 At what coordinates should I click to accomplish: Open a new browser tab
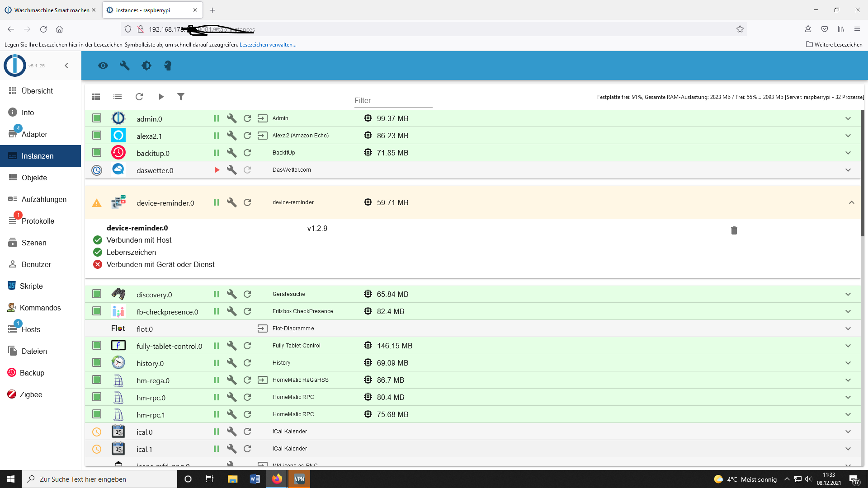click(x=212, y=10)
